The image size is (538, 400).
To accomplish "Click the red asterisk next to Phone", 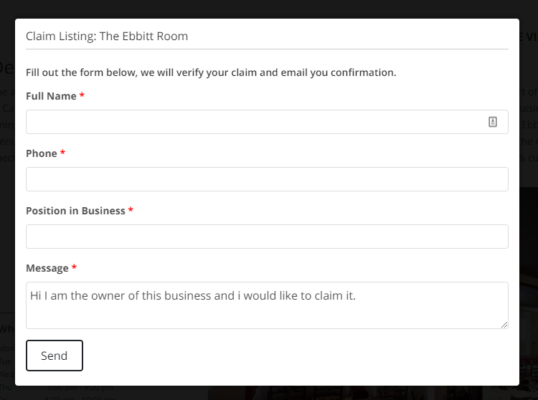I will (x=63, y=152).
